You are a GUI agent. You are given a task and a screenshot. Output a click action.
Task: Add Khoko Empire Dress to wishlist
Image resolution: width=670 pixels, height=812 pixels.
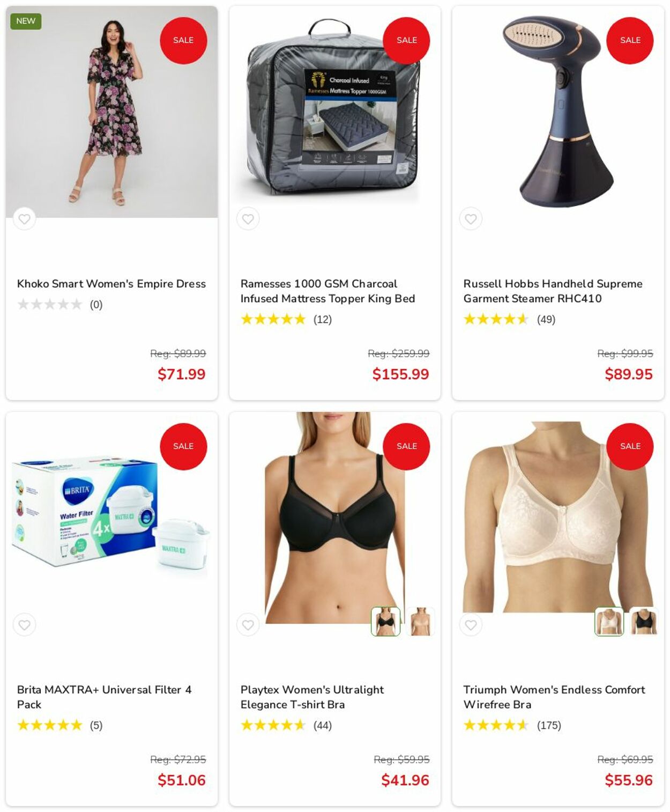tap(24, 219)
